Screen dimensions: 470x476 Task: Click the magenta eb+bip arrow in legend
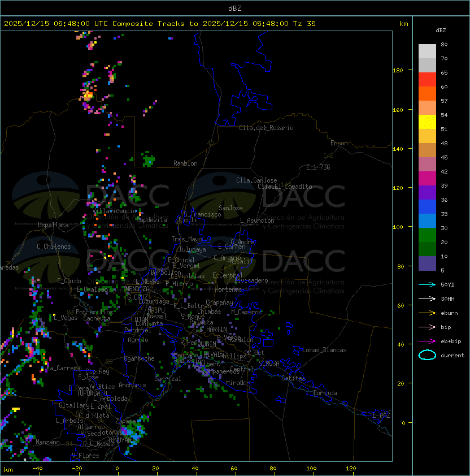(427, 341)
